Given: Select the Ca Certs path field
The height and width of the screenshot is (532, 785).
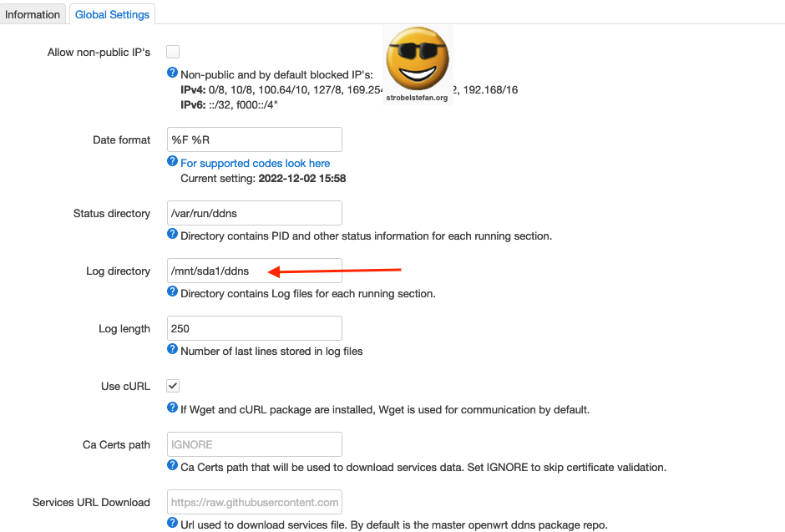Looking at the screenshot, I should pos(254,443).
